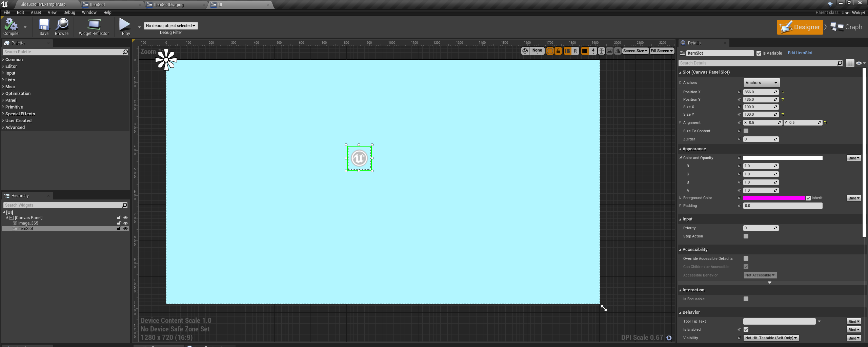This screenshot has width=868, height=347.
Task: Click the User Widget parent class link
Action: pyautogui.click(x=853, y=13)
